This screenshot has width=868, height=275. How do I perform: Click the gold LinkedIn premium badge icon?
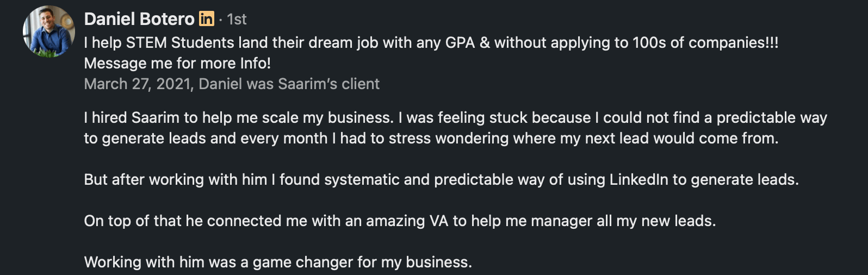coord(207,19)
